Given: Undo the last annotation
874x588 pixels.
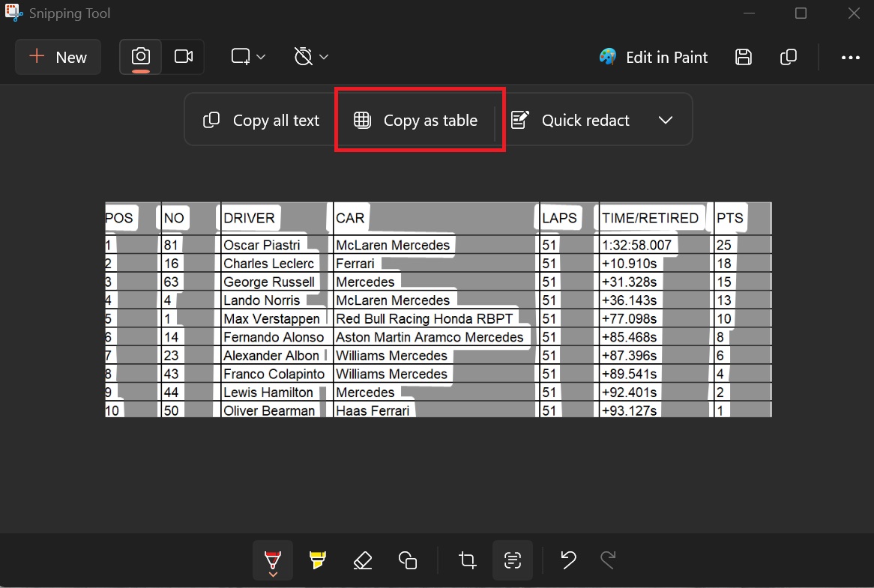Looking at the screenshot, I should click(567, 560).
